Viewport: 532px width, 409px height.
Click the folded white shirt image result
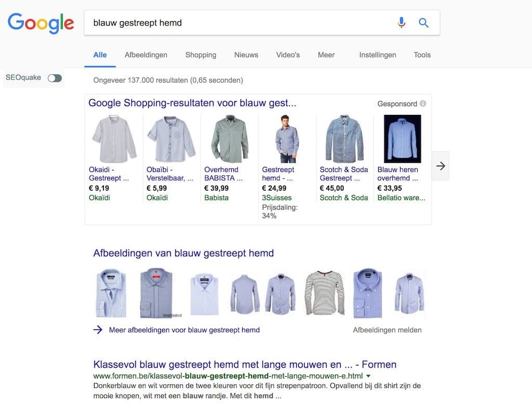[204, 295]
